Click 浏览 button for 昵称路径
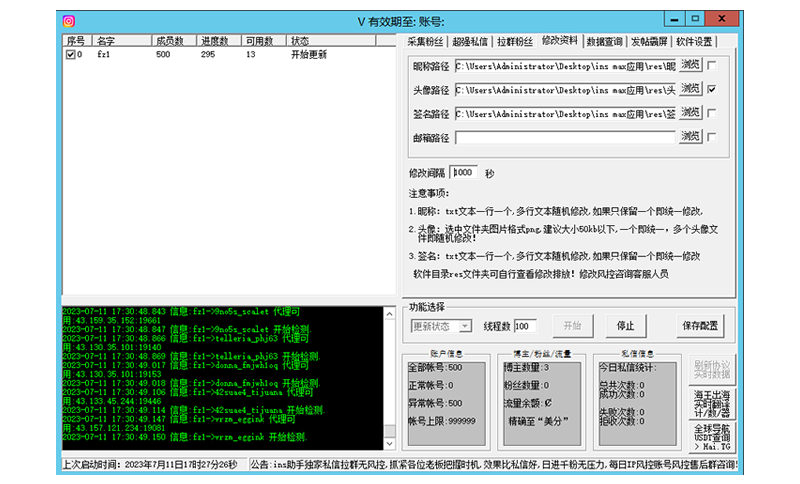The width and height of the screenshot is (800, 484). tap(690, 65)
